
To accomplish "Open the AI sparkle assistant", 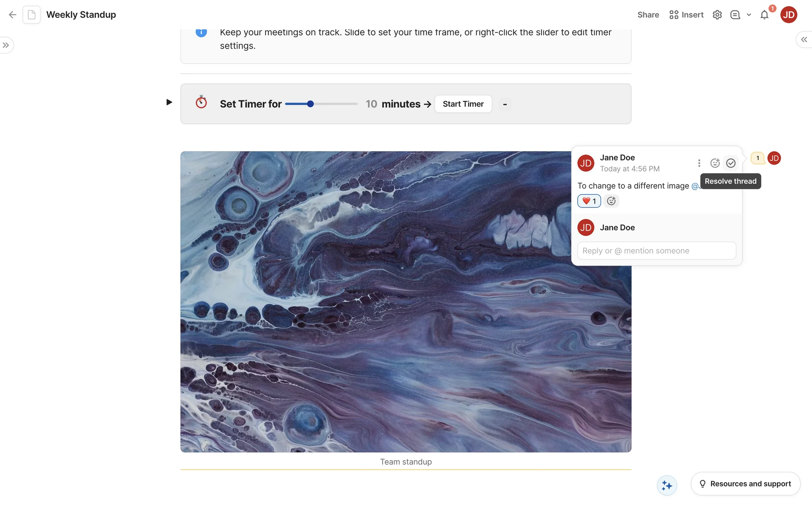I will pyautogui.click(x=667, y=485).
